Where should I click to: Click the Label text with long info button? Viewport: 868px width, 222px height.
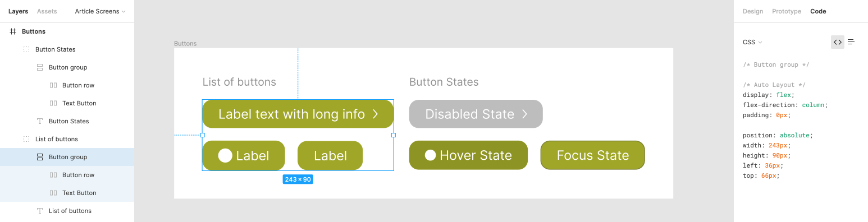point(298,114)
